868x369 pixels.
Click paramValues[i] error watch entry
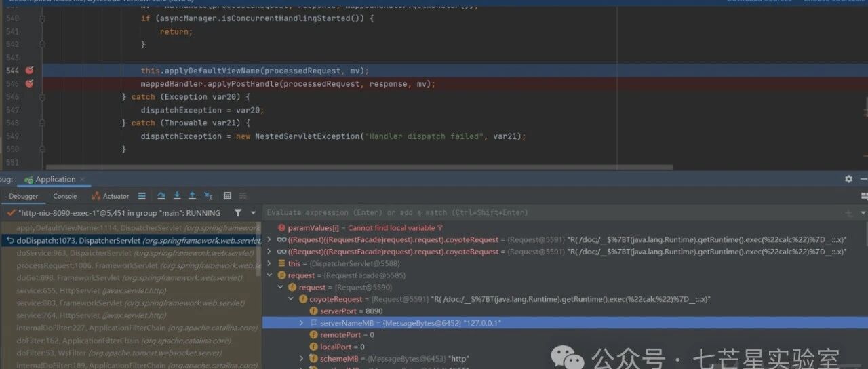361,228
